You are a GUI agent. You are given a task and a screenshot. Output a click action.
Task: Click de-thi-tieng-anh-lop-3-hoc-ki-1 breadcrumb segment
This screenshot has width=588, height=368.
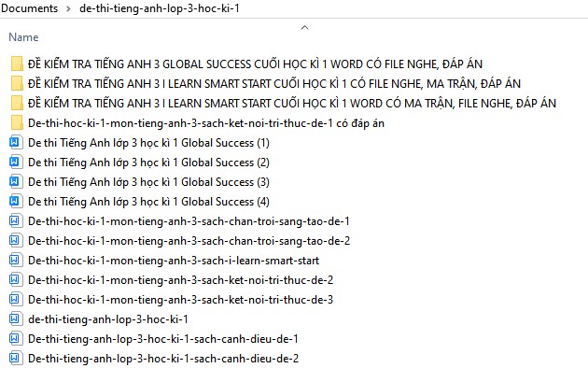coord(160,8)
